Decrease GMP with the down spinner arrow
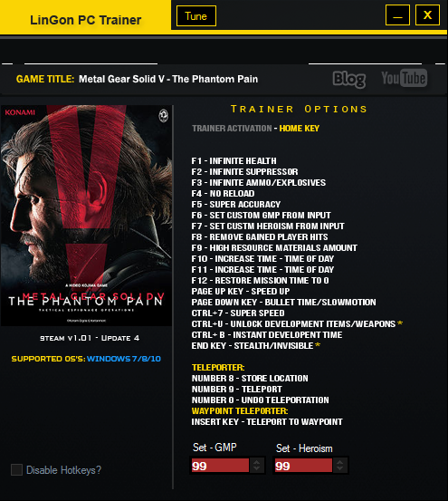This screenshot has height=501, width=448. pyautogui.click(x=256, y=469)
